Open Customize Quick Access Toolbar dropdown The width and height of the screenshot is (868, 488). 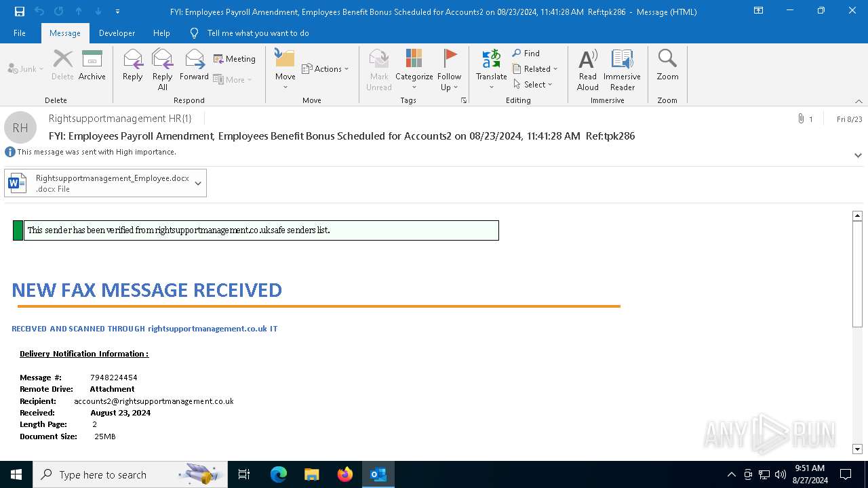pos(117,12)
